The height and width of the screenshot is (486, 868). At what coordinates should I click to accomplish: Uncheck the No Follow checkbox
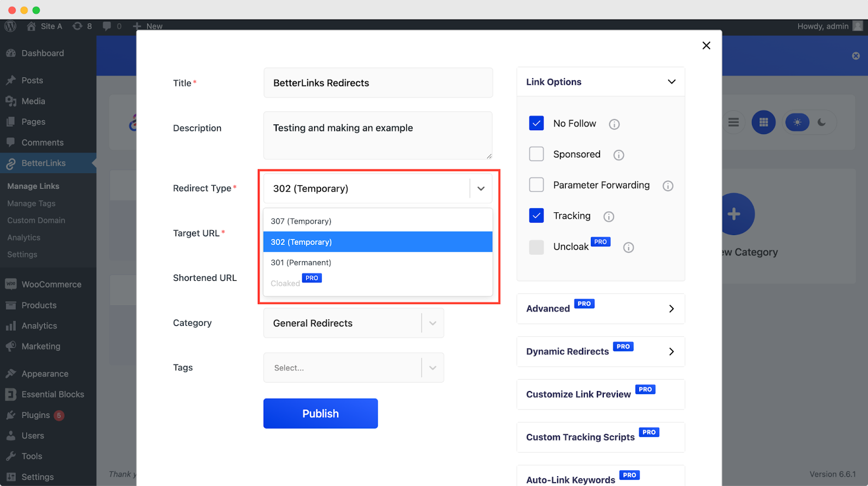(x=536, y=123)
